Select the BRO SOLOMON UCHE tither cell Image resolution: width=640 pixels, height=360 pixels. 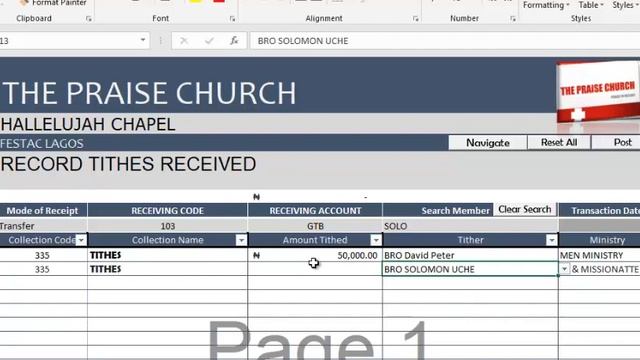pos(470,269)
